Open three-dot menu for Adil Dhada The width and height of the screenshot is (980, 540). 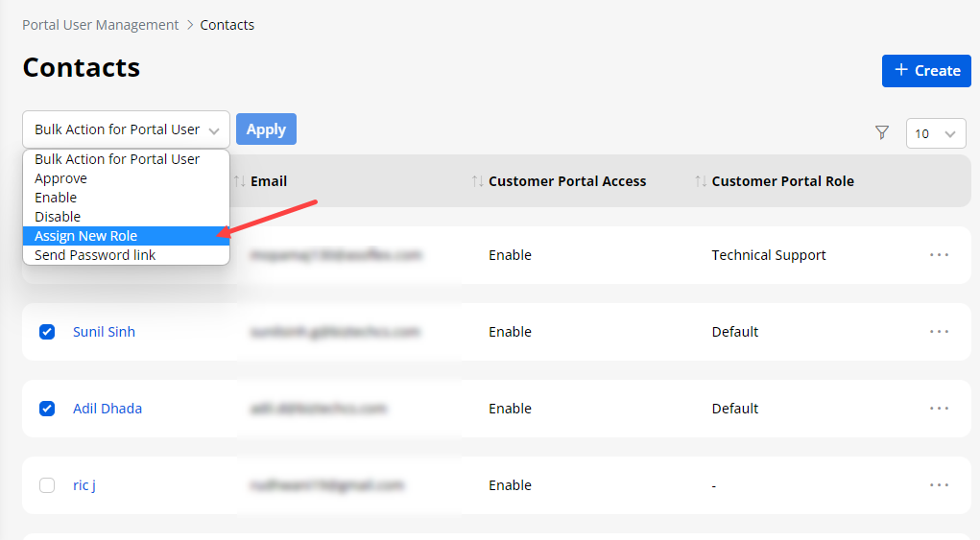tap(939, 409)
